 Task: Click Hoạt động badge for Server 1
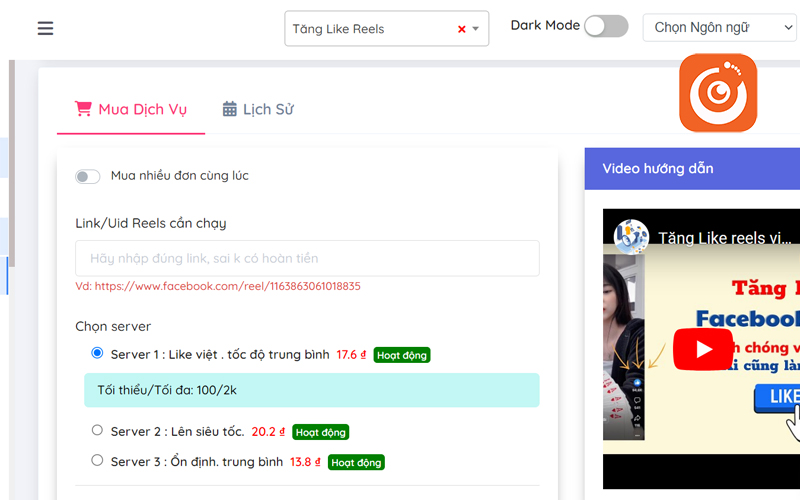402,355
